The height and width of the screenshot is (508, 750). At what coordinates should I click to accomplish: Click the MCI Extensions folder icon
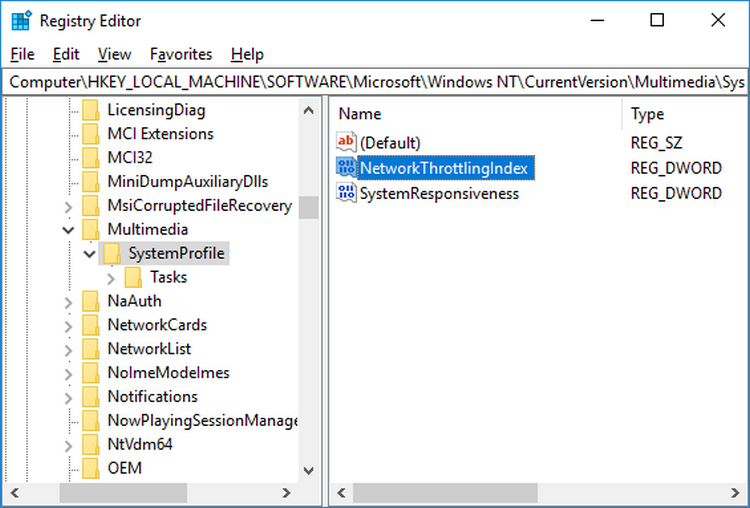click(91, 133)
